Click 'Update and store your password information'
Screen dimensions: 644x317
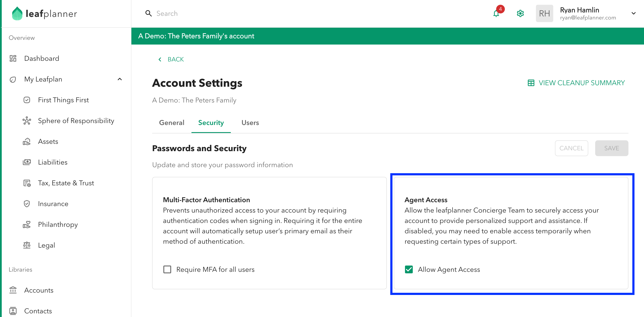[x=223, y=165]
